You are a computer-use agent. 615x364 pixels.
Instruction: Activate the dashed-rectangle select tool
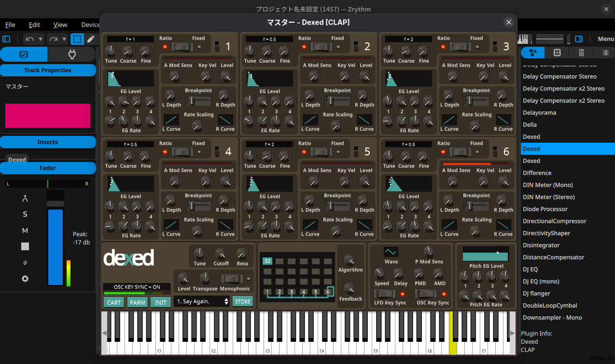pos(77,39)
